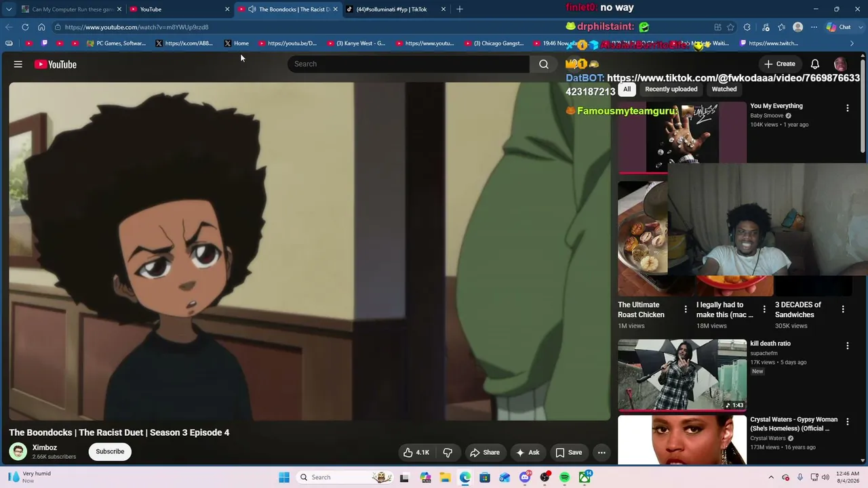Open options for kill death ratio video
The width and height of the screenshot is (868, 488).
(x=847, y=346)
